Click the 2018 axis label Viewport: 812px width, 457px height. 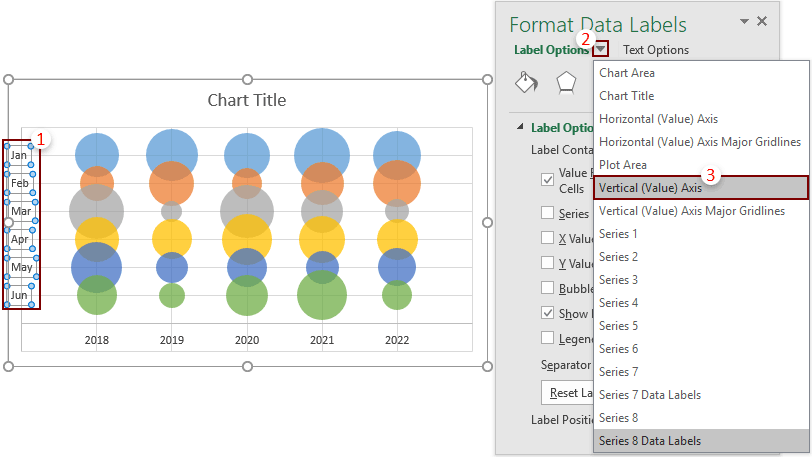pyautogui.click(x=97, y=340)
